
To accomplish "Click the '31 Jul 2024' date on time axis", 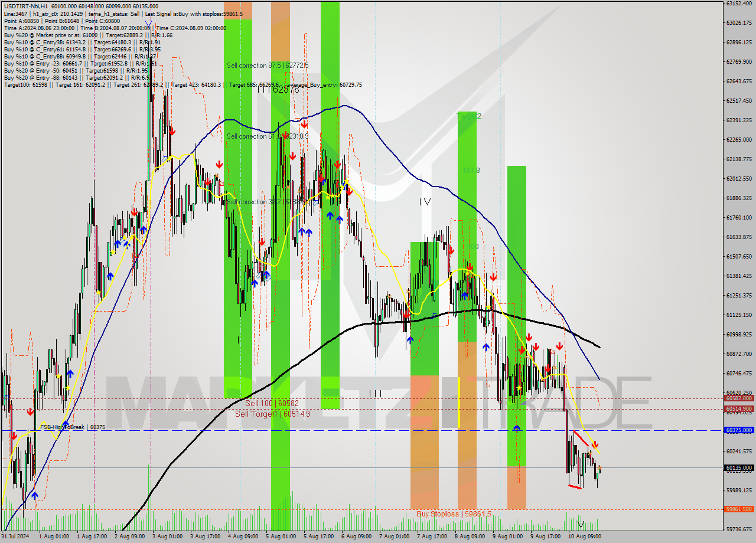I will [x=14, y=537].
